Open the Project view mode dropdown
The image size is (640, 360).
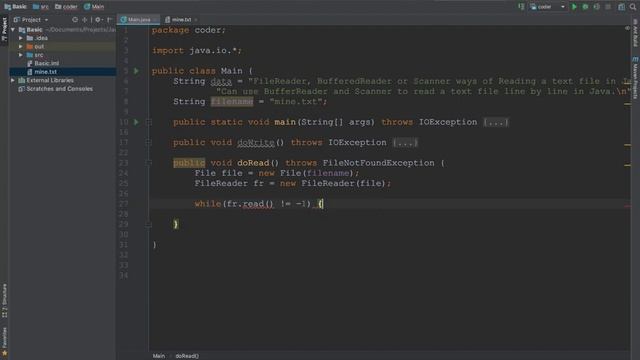point(31,20)
